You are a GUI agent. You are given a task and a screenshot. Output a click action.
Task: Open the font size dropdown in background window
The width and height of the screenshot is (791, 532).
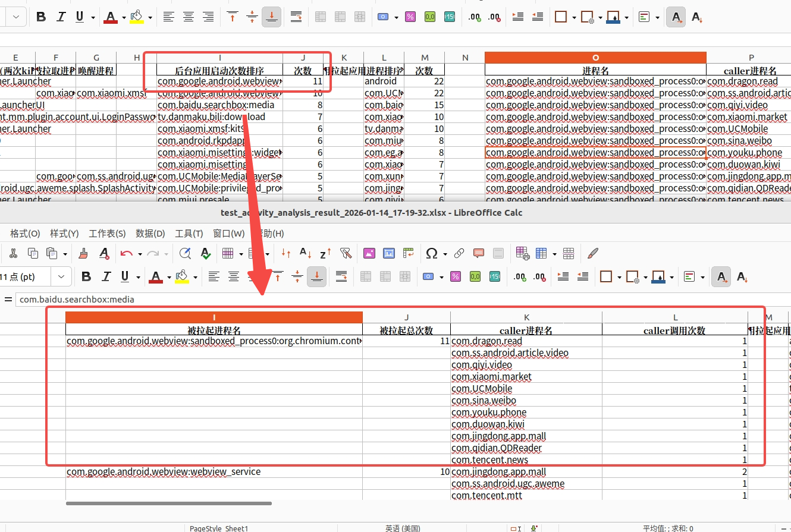coord(16,17)
